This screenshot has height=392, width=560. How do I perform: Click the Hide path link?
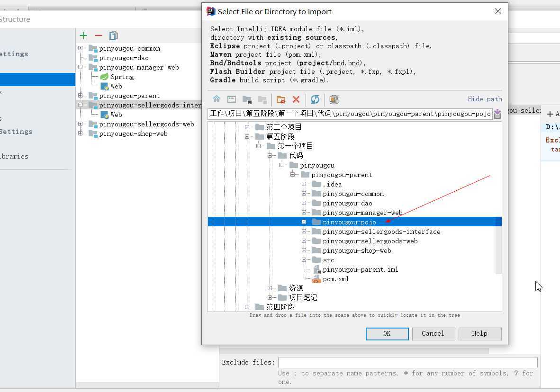(x=485, y=99)
